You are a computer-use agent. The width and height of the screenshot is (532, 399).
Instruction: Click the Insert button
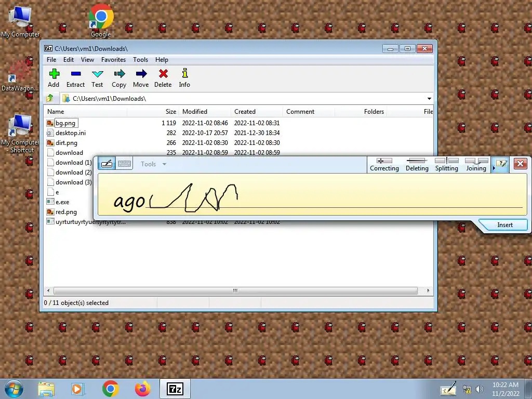coord(505,225)
